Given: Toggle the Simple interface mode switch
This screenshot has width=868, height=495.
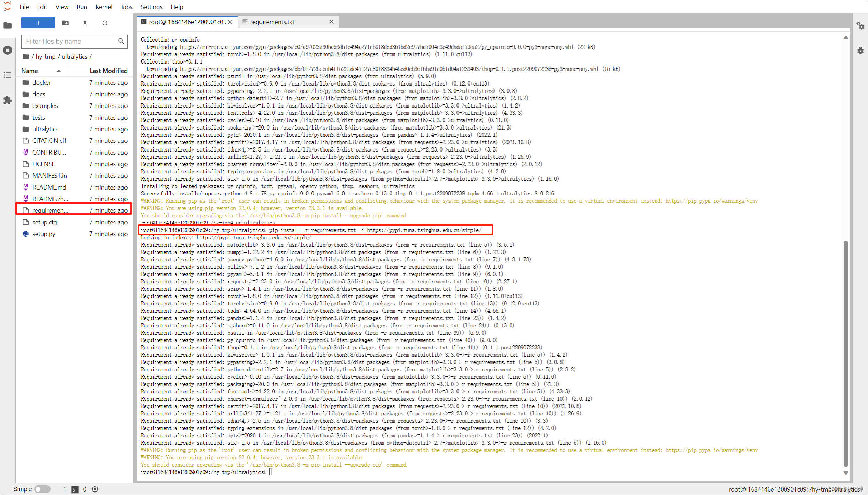Looking at the screenshot, I should [x=42, y=489].
